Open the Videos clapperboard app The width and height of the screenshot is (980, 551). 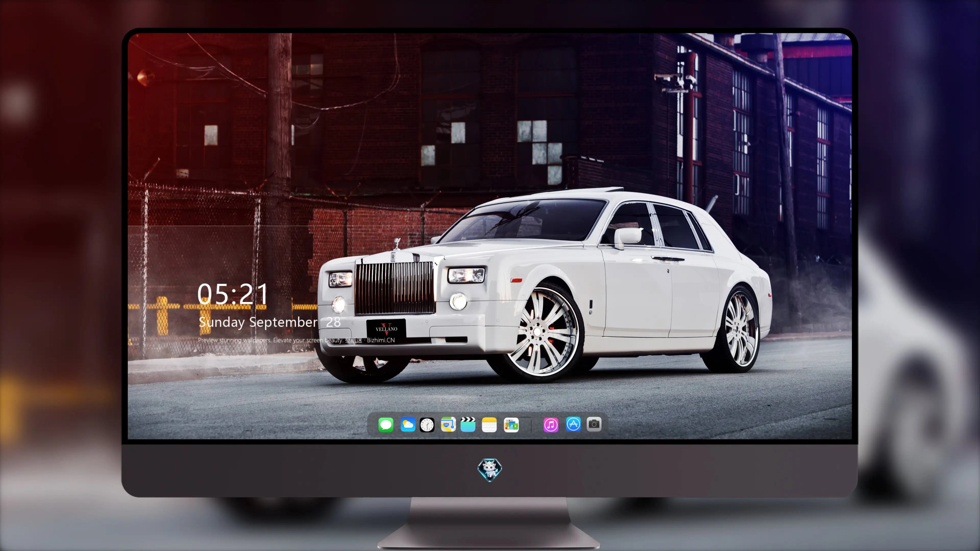(x=468, y=424)
